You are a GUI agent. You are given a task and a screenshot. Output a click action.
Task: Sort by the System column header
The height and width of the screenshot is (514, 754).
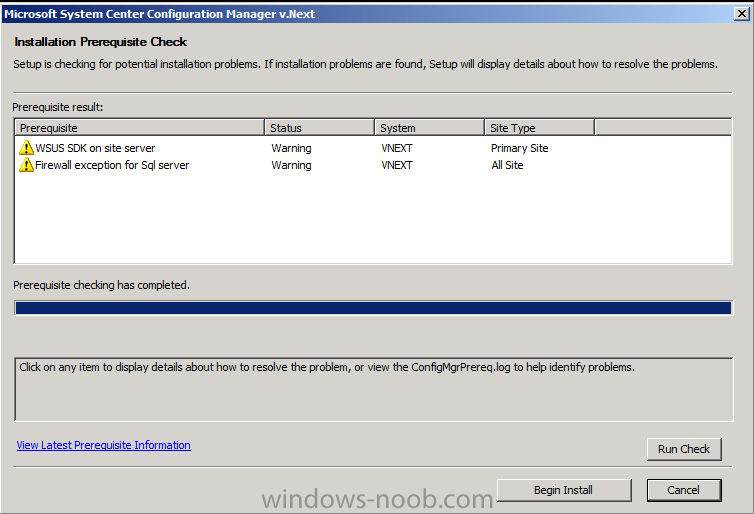coord(429,128)
